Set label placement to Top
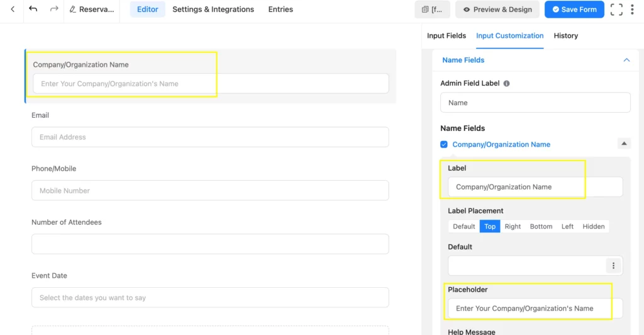The height and width of the screenshot is (335, 644). click(x=489, y=227)
